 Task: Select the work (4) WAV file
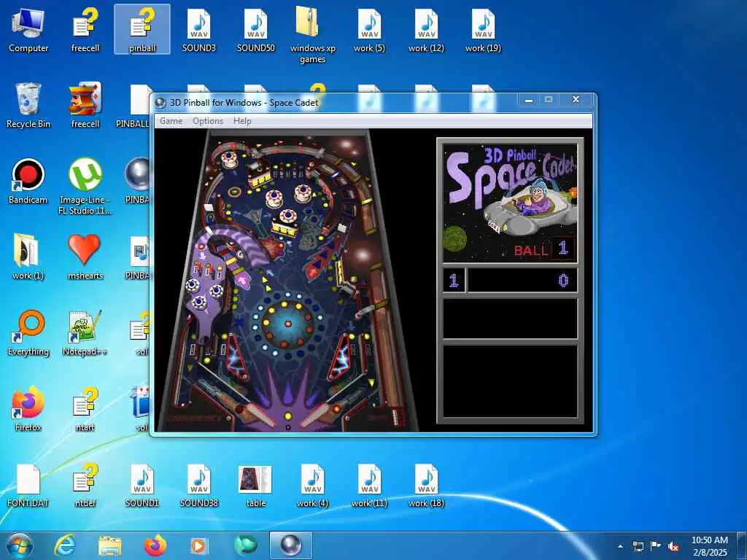tap(312, 485)
